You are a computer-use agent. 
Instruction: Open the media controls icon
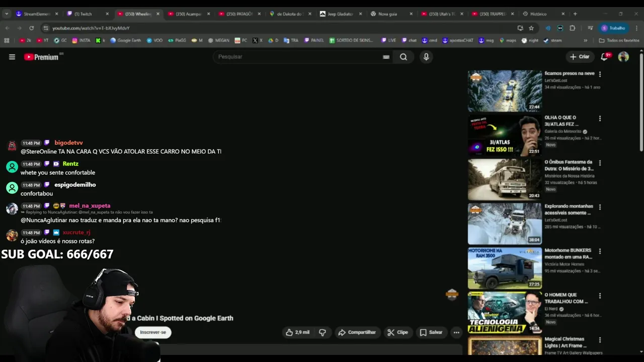[x=591, y=28]
